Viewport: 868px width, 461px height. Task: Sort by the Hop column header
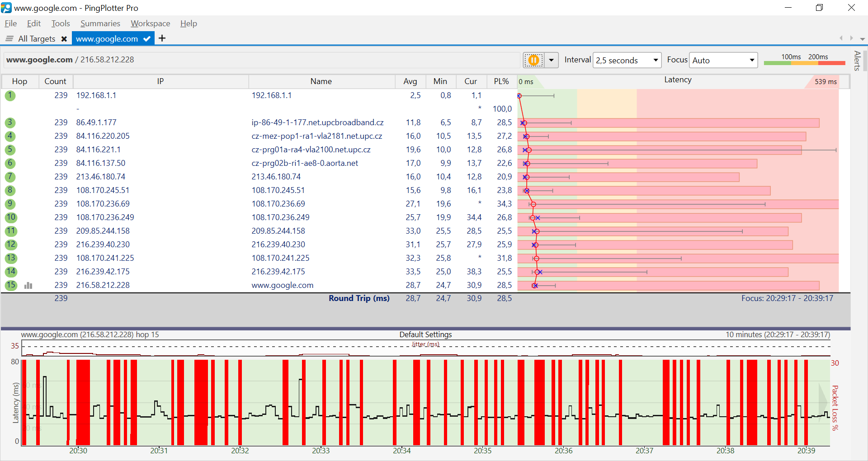pyautogui.click(x=19, y=81)
